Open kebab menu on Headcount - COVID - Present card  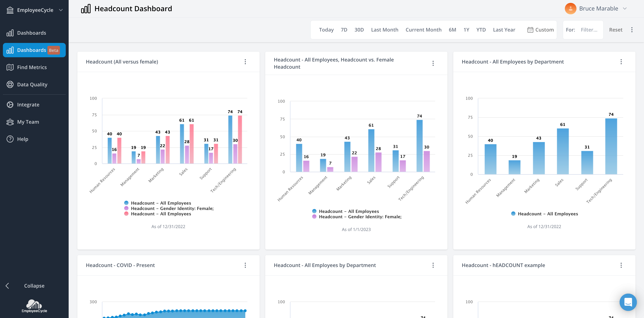[x=245, y=265]
